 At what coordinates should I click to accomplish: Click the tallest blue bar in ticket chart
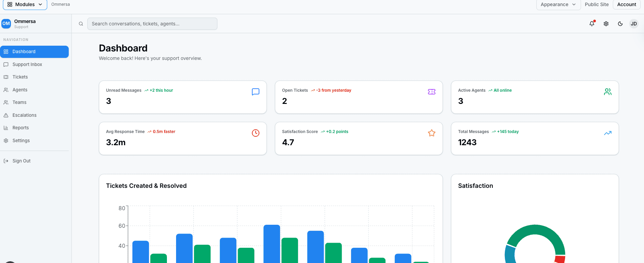coord(272,244)
